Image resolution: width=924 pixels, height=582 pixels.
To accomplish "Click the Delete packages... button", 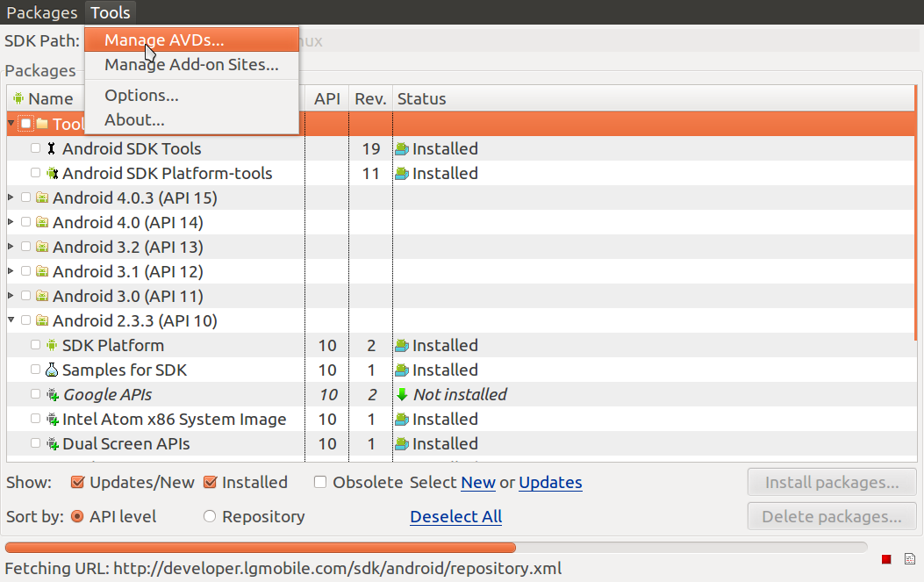I will pyautogui.click(x=832, y=517).
